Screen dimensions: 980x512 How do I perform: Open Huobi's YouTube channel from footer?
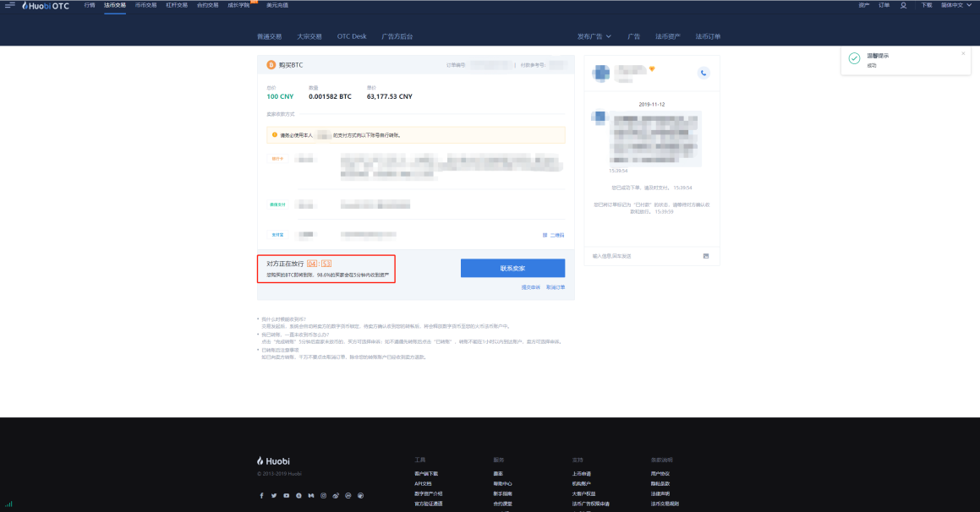pos(286,495)
